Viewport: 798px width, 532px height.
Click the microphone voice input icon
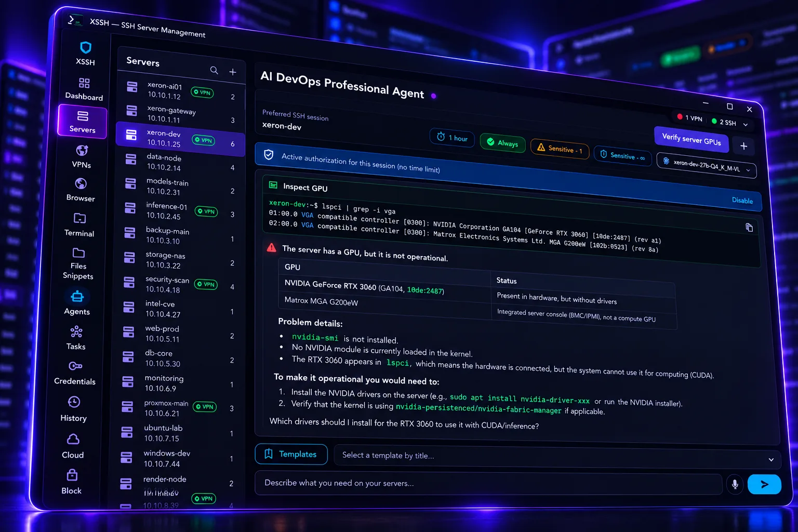(x=735, y=484)
